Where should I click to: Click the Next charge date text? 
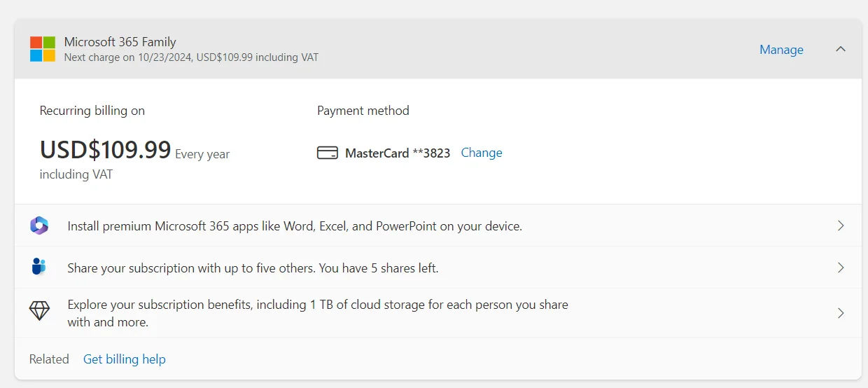[x=191, y=57]
